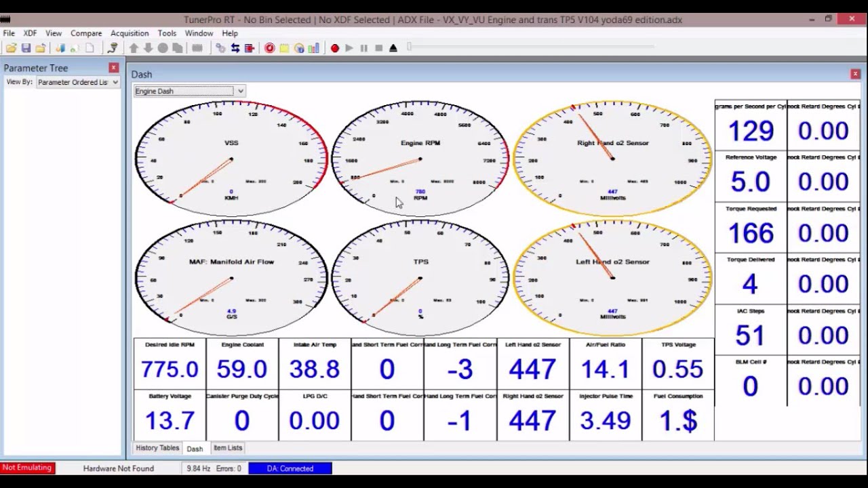Start recording with the red record button
The width and height of the screenshot is (868, 488).
tap(335, 48)
